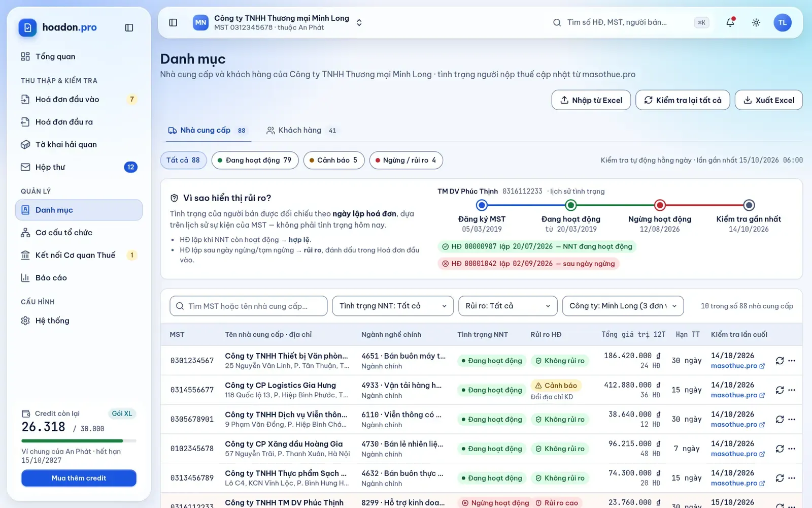Refresh check for Dịch vụ Viễn thông row

(780, 419)
